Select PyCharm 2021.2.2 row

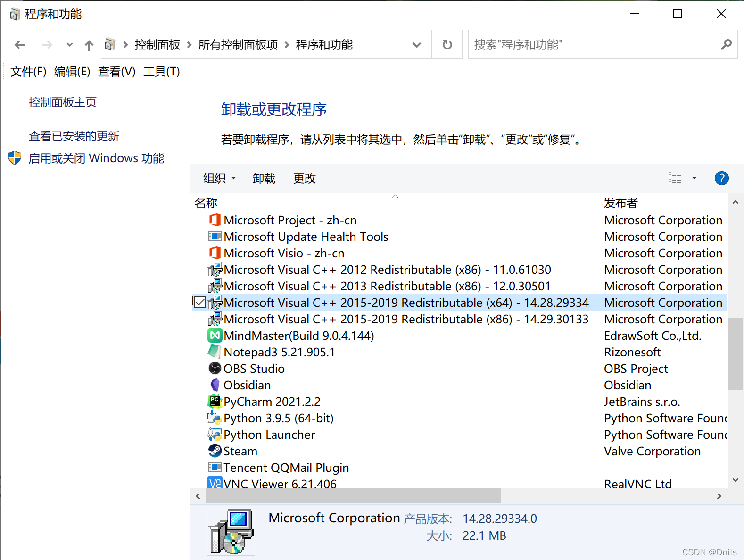coord(460,401)
